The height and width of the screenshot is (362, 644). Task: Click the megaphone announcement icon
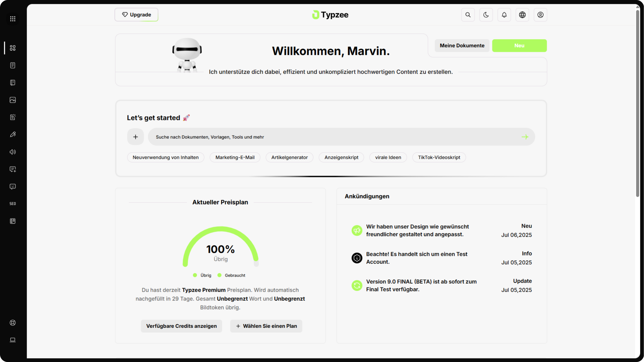[x=357, y=230]
